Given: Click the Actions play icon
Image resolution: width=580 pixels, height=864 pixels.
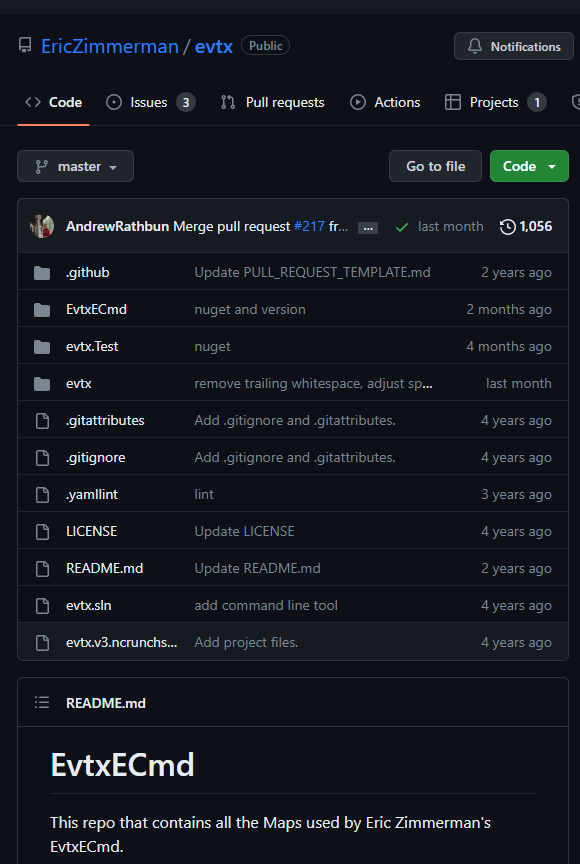Looking at the screenshot, I should (358, 102).
